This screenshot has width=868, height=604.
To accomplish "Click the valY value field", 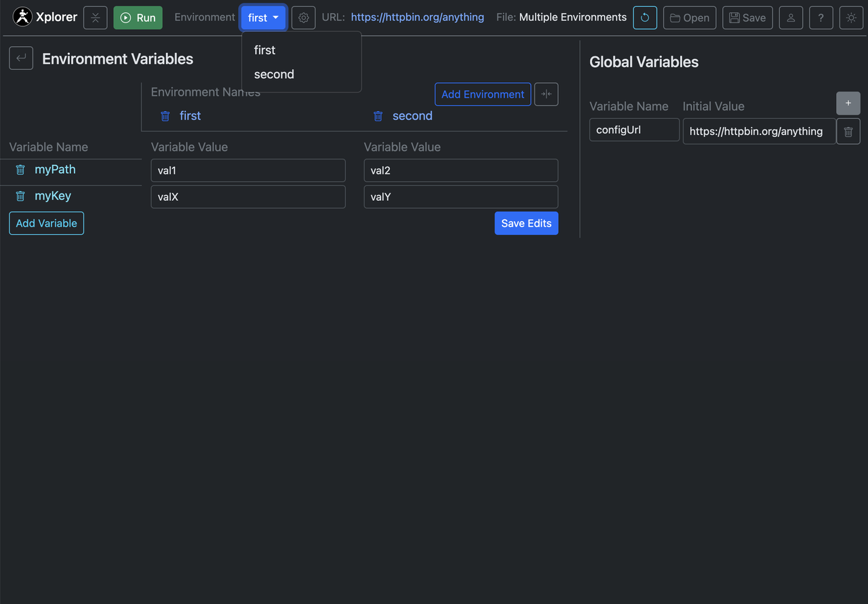I will [461, 197].
